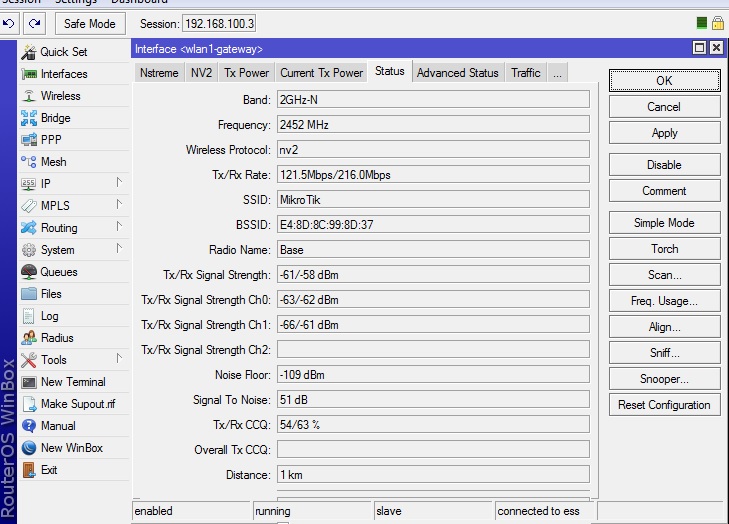Click the Reset Configuration button
The height and width of the screenshot is (524, 729).
click(664, 405)
